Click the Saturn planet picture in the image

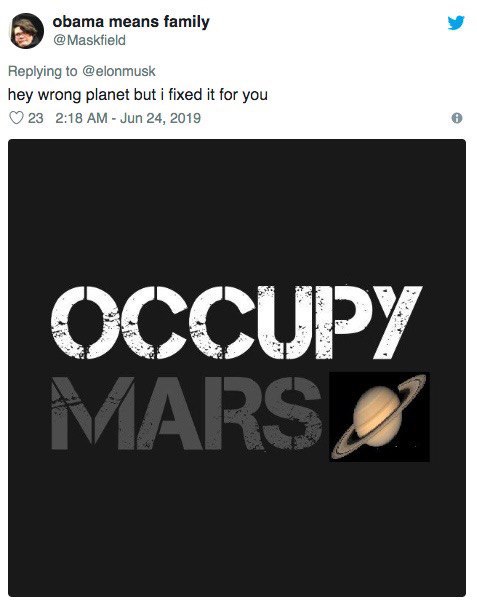coord(379,417)
